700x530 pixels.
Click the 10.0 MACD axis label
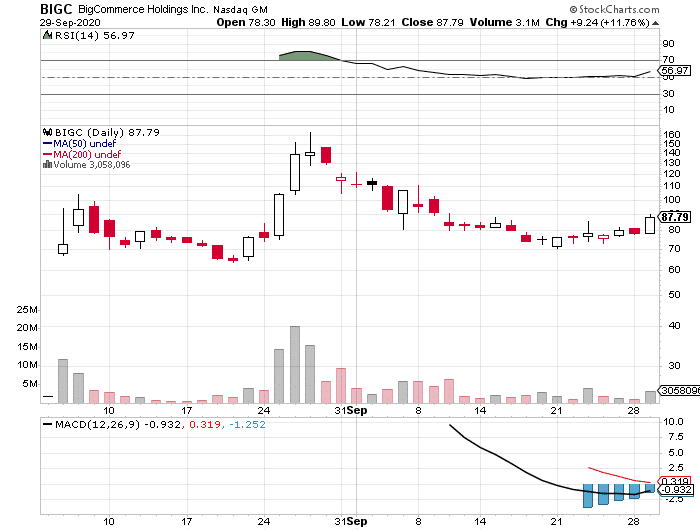[673, 421]
